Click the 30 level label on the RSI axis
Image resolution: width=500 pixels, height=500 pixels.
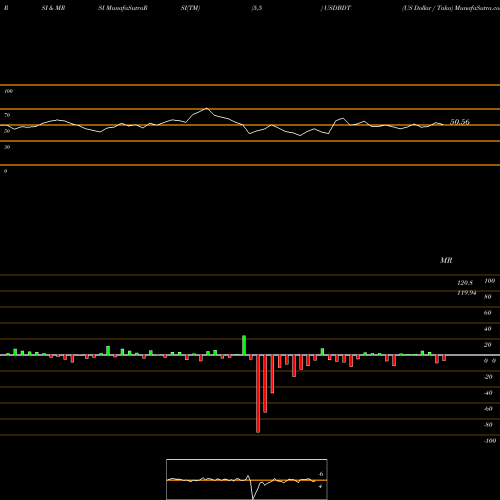tap(7, 147)
